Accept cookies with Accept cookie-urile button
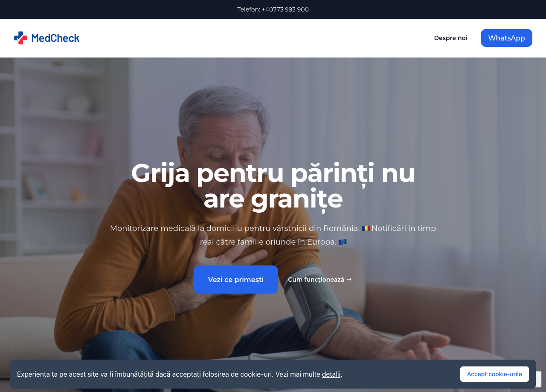 click(x=494, y=374)
